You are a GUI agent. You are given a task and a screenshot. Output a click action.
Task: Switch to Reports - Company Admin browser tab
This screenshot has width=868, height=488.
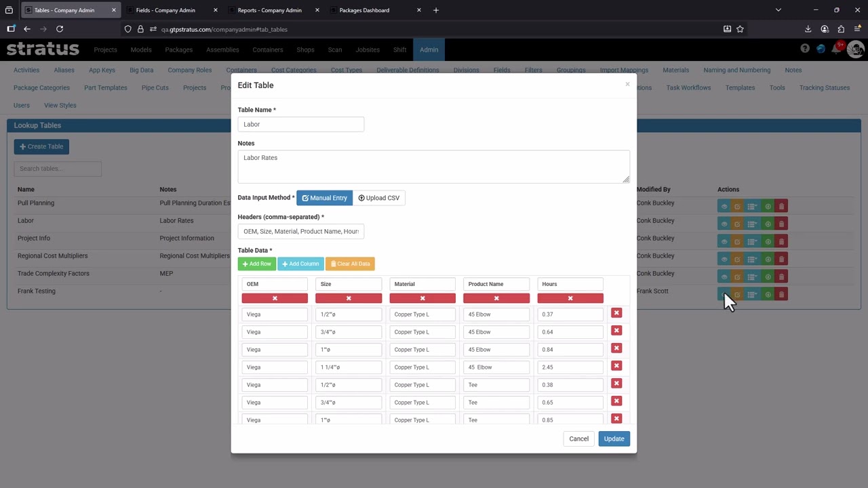tap(274, 10)
